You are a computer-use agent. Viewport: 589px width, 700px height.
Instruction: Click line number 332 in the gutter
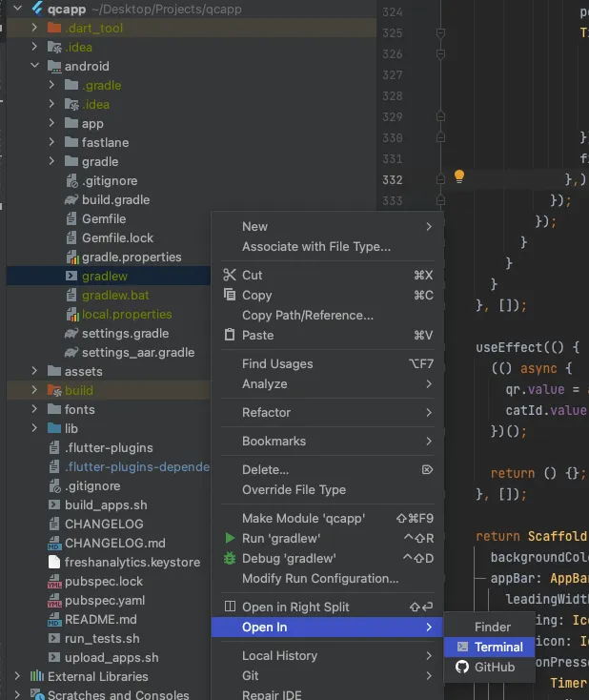(392, 179)
